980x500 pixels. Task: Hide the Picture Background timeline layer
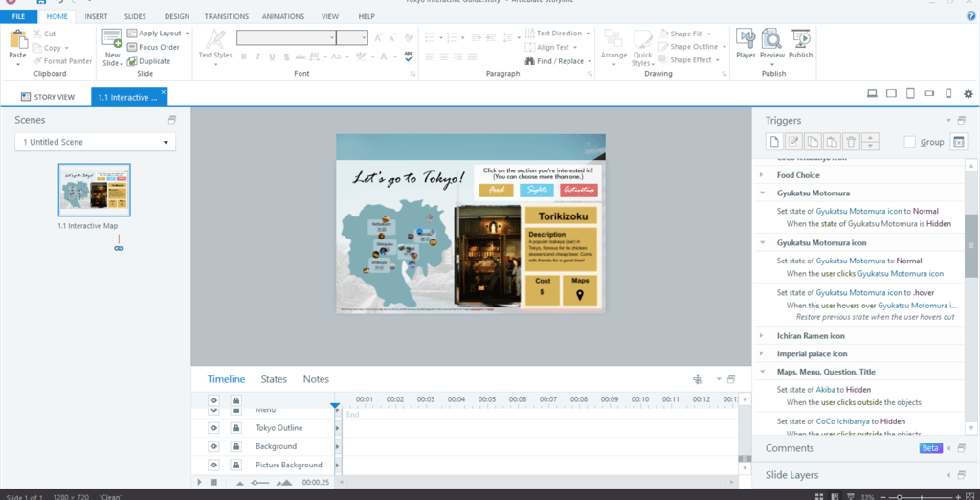pyautogui.click(x=213, y=465)
